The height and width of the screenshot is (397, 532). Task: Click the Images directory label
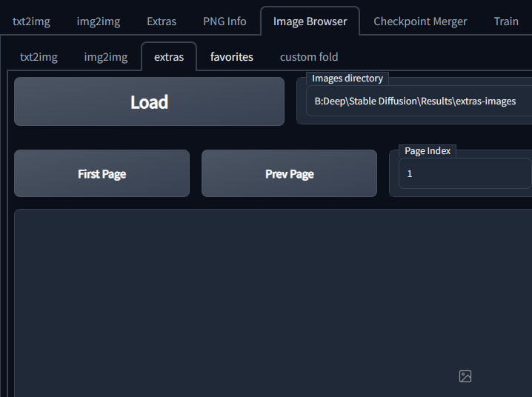tap(348, 79)
